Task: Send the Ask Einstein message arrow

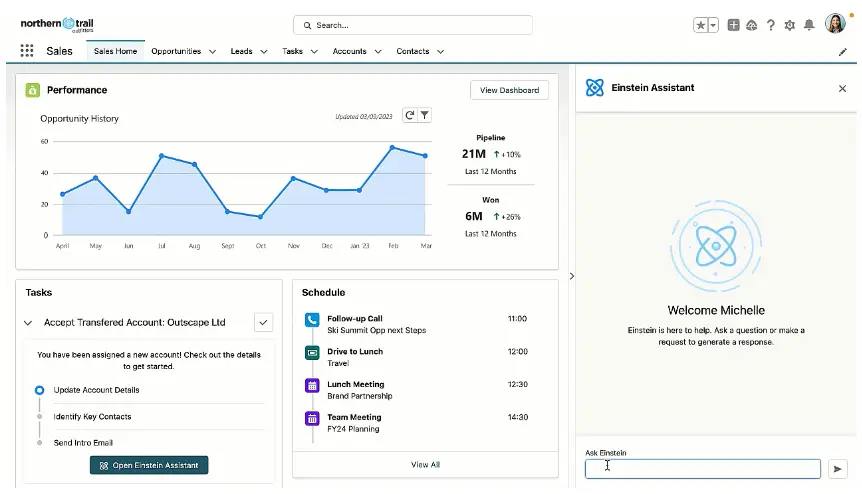Action: 838,468
